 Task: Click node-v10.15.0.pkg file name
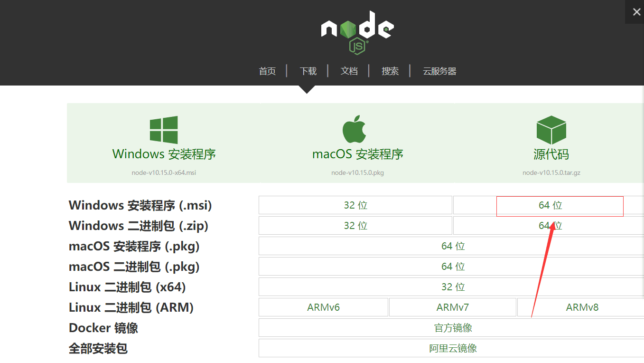click(x=357, y=173)
